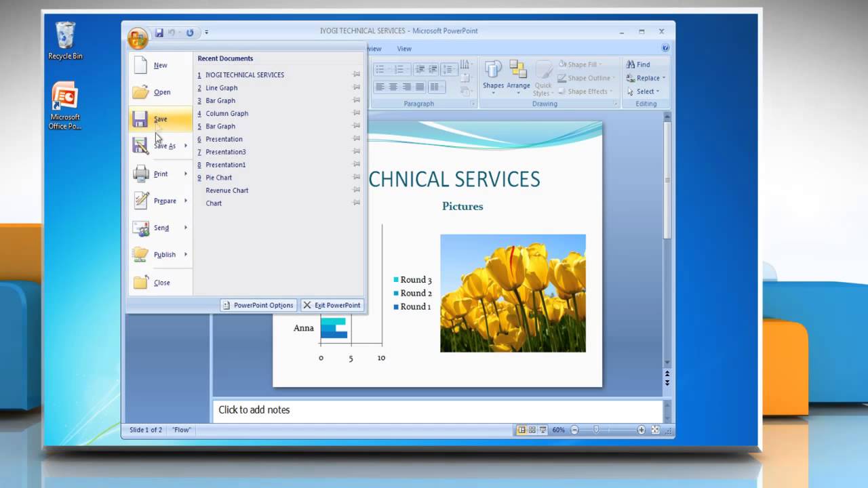Click the Zoom in plus button

[641, 430]
